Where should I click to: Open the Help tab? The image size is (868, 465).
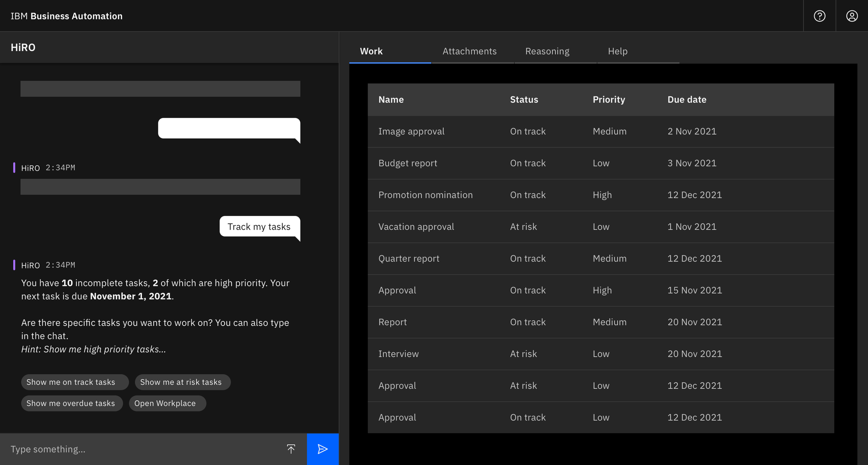click(x=638, y=51)
